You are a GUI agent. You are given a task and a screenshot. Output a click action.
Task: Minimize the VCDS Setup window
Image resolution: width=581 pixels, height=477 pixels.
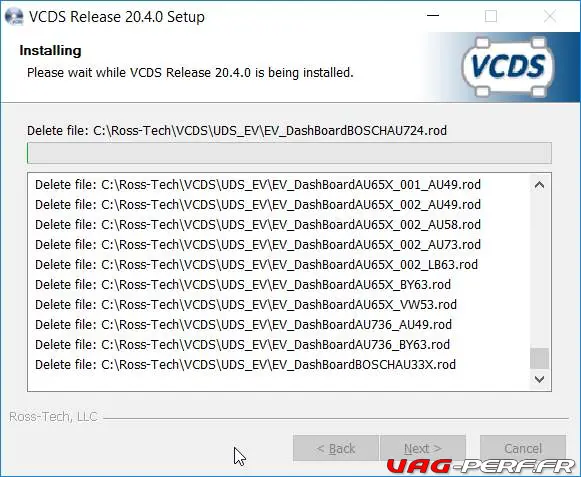tap(433, 16)
